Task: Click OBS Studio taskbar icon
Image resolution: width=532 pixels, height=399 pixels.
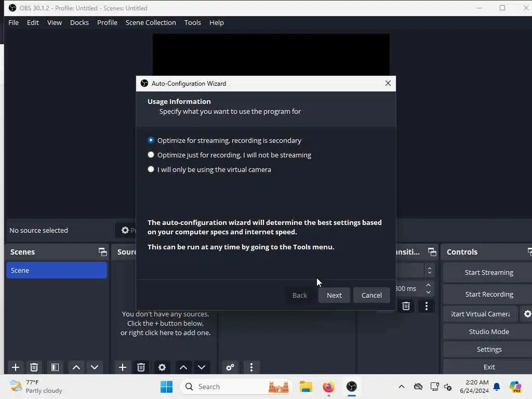Action: [352, 387]
